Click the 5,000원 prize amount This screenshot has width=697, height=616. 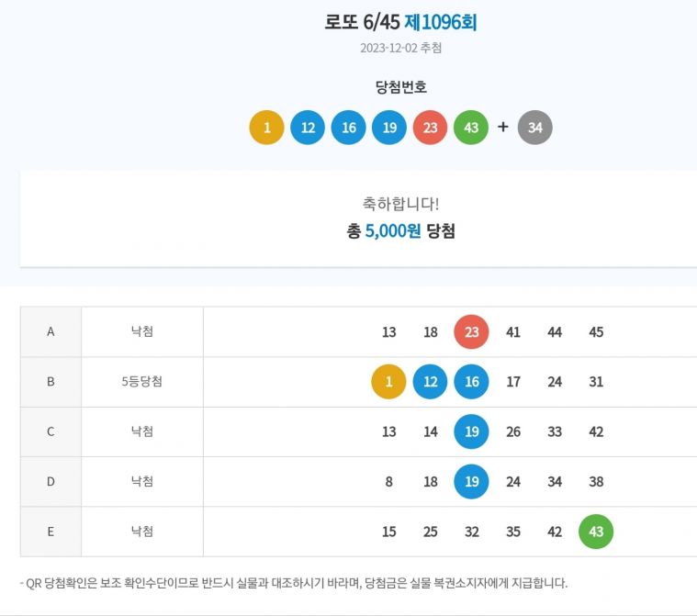pos(393,231)
